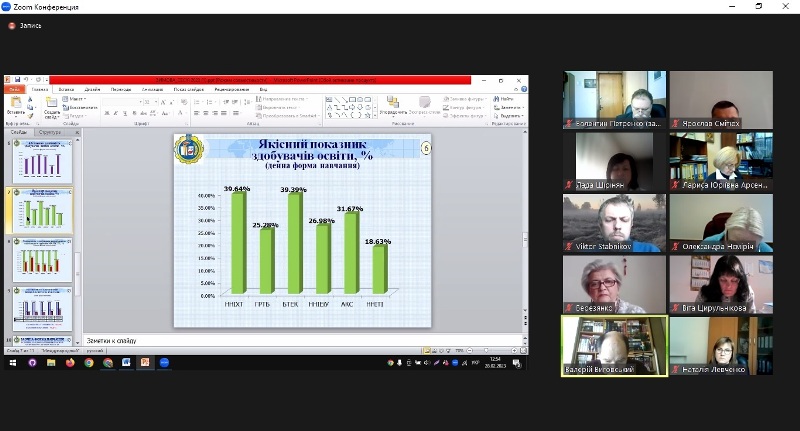The image size is (800, 431).
Task: Expand the Layout (Макет) dropdown
Action: [74, 99]
